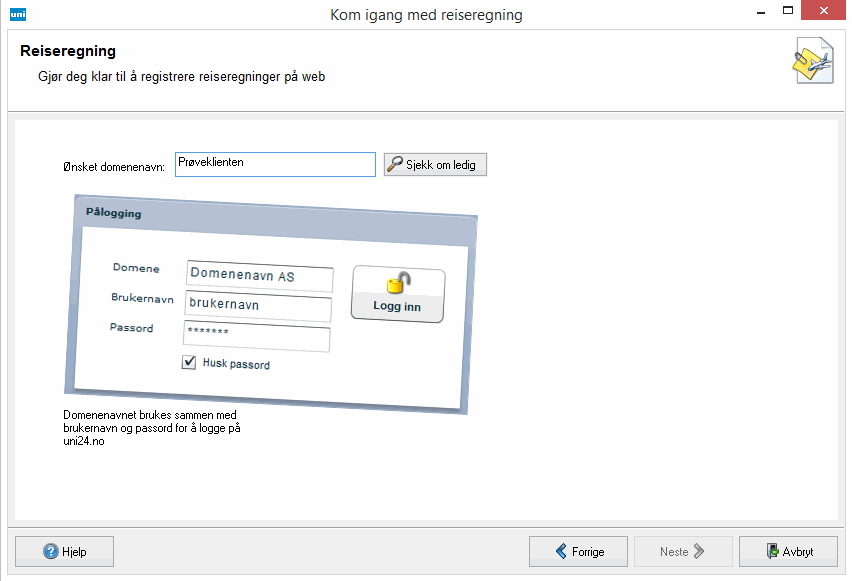Close the window with the red X
This screenshot has width=852, height=581.
pos(828,14)
